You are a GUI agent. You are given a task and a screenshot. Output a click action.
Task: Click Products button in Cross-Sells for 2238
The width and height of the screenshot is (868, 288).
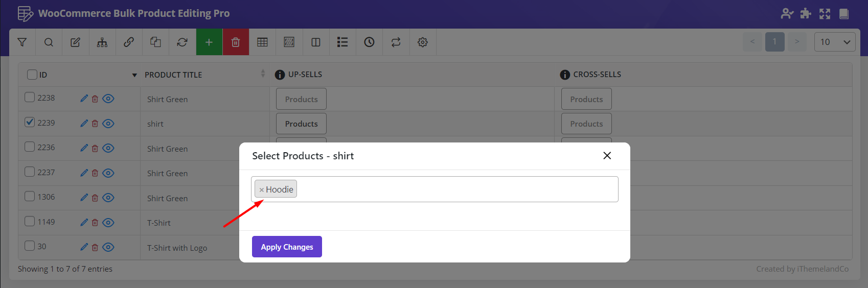586,99
